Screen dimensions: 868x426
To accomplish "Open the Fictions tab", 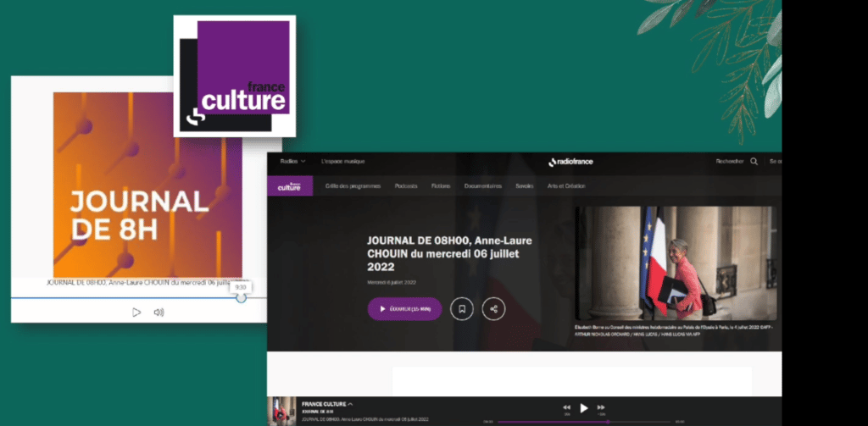I will (441, 185).
